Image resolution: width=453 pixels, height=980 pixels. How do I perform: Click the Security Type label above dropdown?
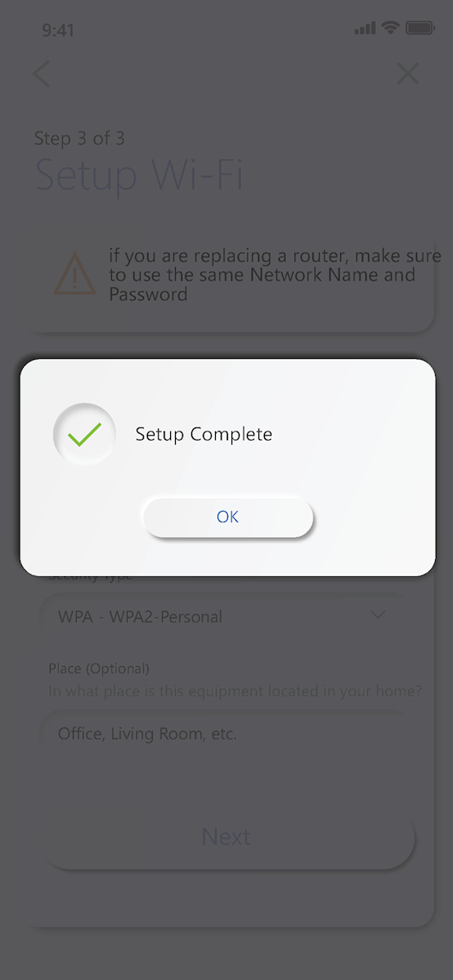coord(91,578)
